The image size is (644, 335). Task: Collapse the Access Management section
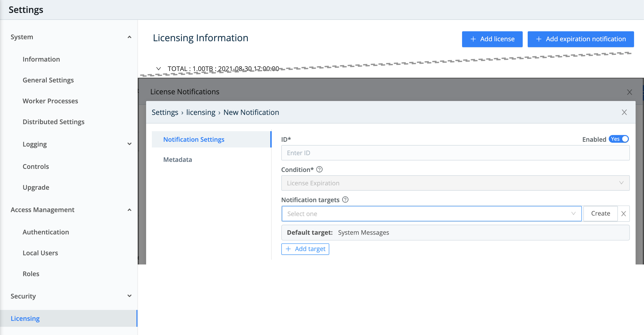(x=129, y=210)
